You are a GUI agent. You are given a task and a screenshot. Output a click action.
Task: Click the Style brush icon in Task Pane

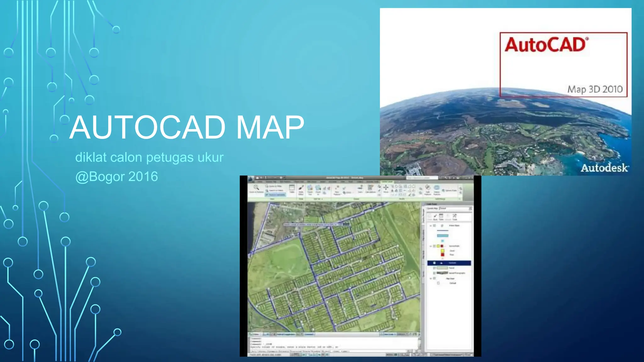click(x=435, y=216)
